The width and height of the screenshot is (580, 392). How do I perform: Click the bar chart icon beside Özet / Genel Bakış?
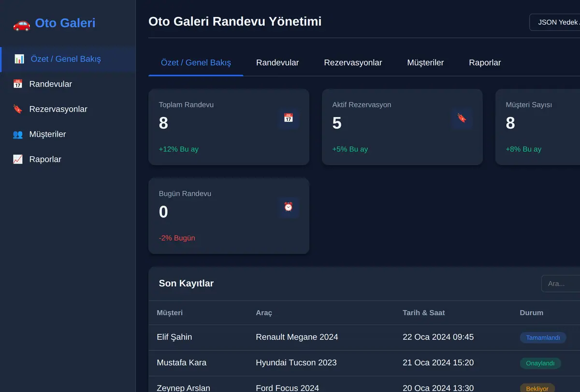click(x=19, y=59)
